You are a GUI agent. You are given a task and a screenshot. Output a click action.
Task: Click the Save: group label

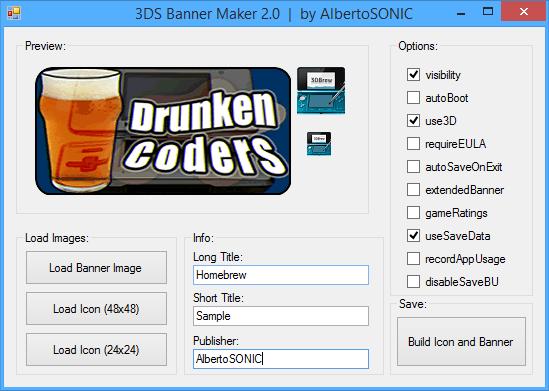coord(413,304)
